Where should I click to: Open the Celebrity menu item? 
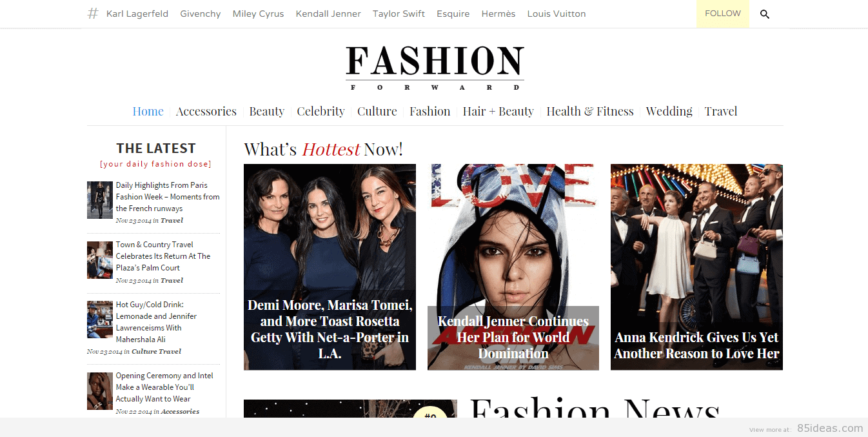321,111
